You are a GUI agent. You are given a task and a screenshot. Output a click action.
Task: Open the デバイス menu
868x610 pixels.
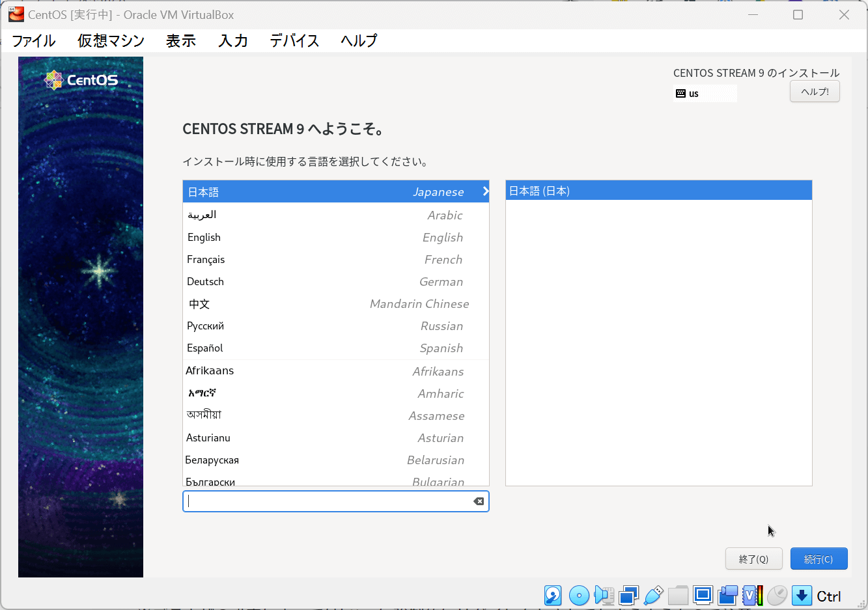point(294,40)
